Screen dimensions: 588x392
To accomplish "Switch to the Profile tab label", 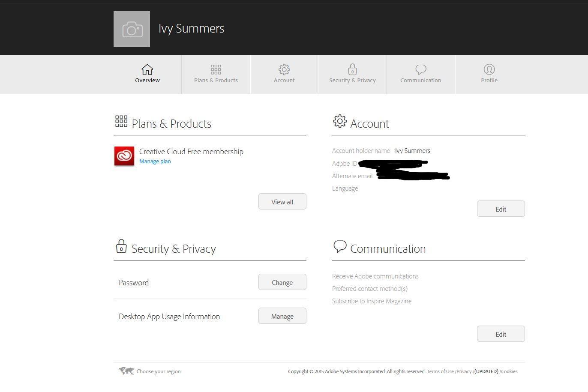I will pos(489,80).
